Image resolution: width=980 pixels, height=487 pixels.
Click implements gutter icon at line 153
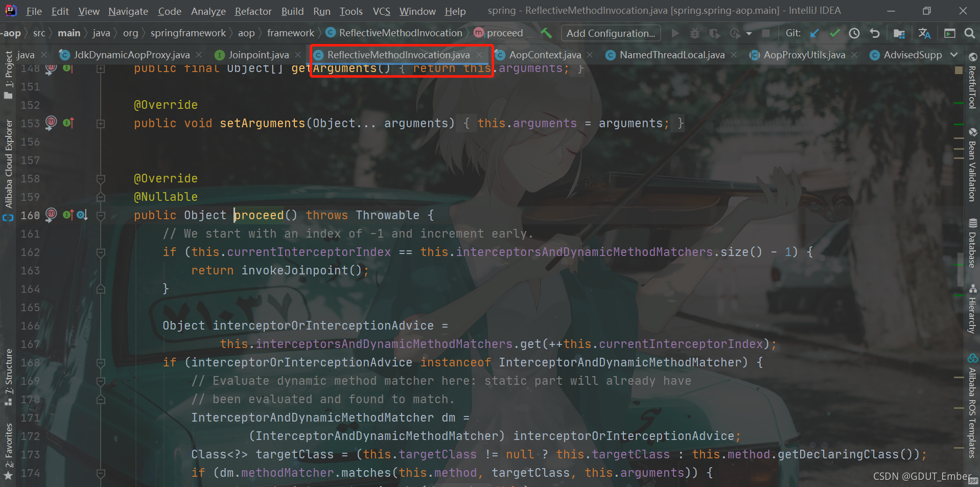click(68, 123)
